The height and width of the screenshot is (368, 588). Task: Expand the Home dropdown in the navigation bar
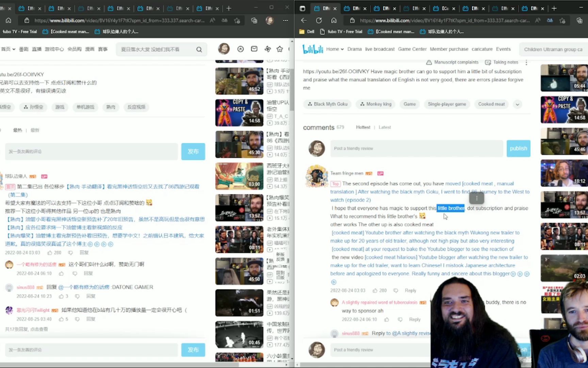342,49
